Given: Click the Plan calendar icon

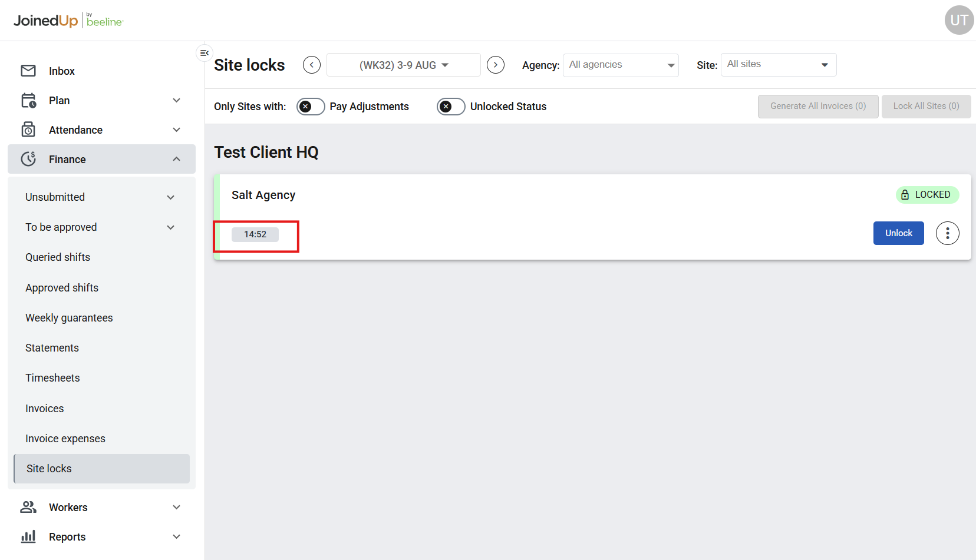Looking at the screenshot, I should [28, 101].
